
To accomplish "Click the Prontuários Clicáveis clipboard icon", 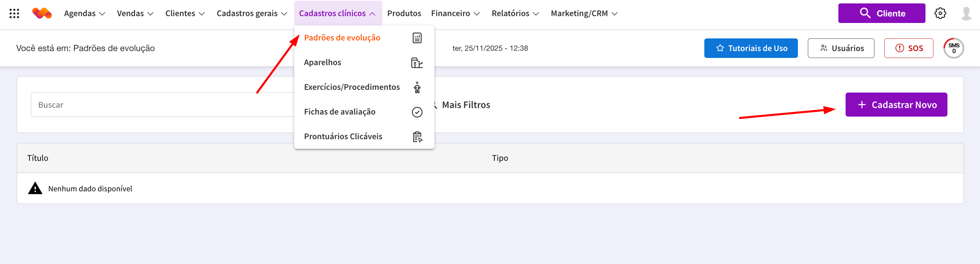I will (417, 136).
